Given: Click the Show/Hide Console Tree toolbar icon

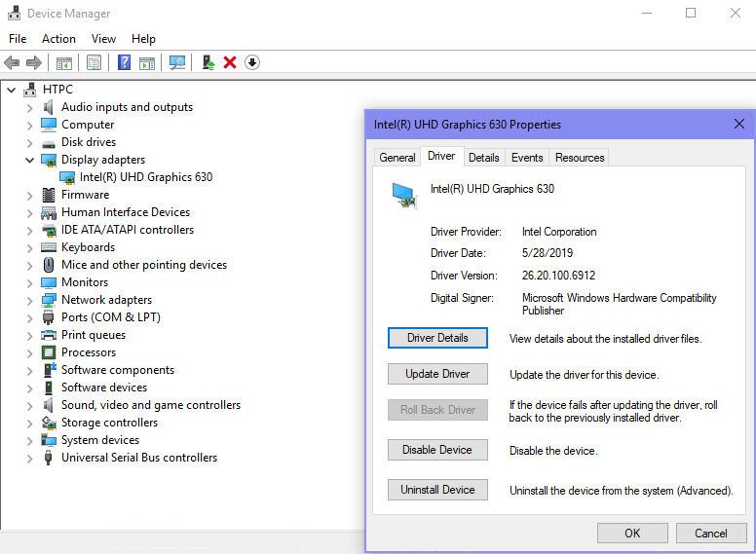Looking at the screenshot, I should pos(64,62).
